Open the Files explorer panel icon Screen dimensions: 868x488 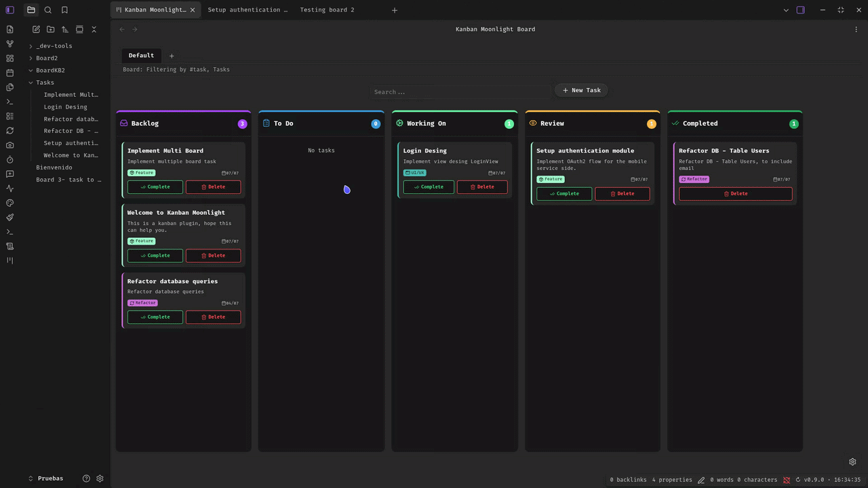[31, 10]
